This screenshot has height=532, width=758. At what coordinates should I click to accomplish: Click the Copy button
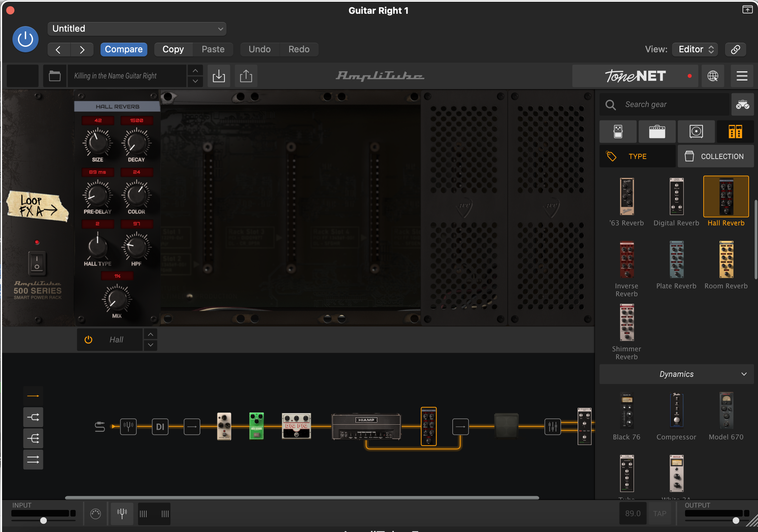point(173,50)
